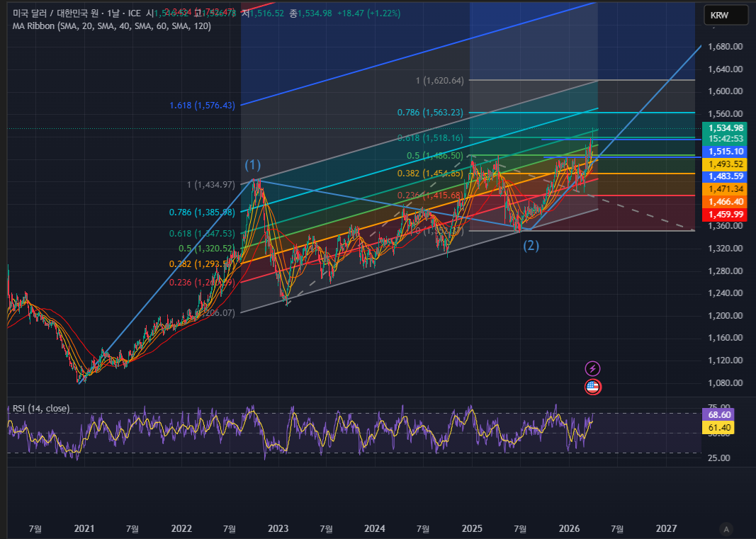This screenshot has width=756, height=539.
Task: Click the 2026 label on time axis
Action: click(569, 529)
